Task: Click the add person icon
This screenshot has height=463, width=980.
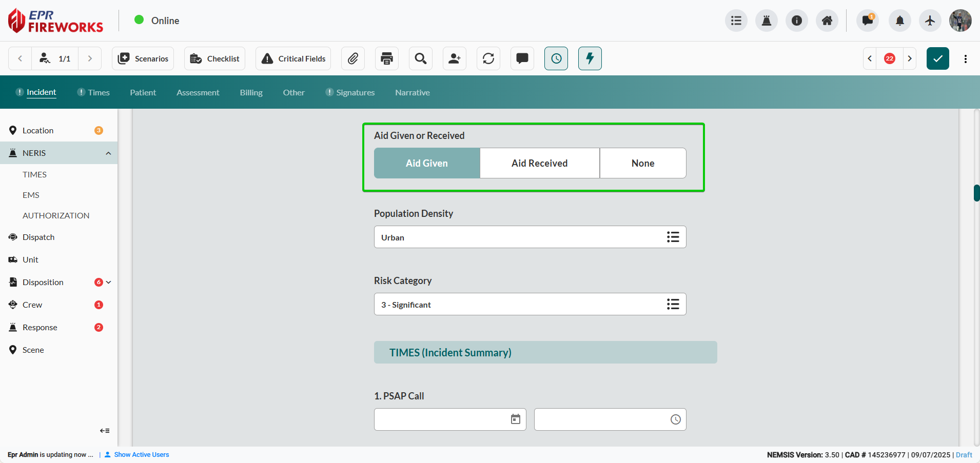Action: (455, 58)
